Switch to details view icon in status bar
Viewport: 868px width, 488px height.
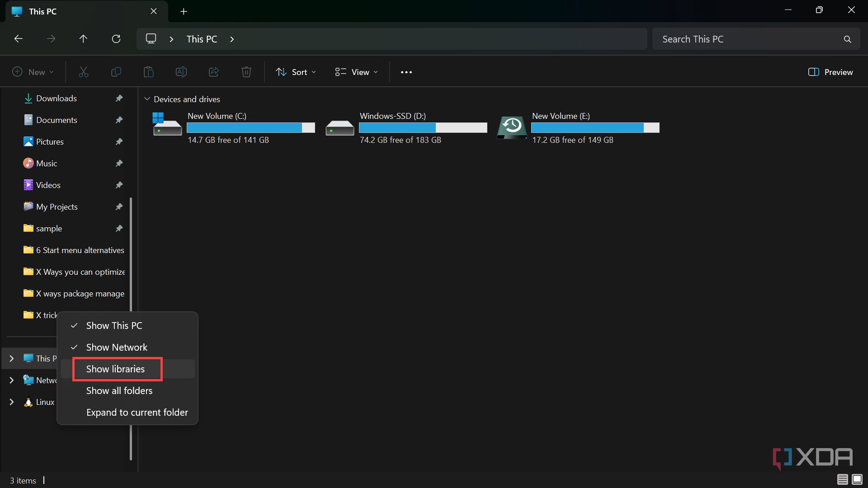point(842,479)
